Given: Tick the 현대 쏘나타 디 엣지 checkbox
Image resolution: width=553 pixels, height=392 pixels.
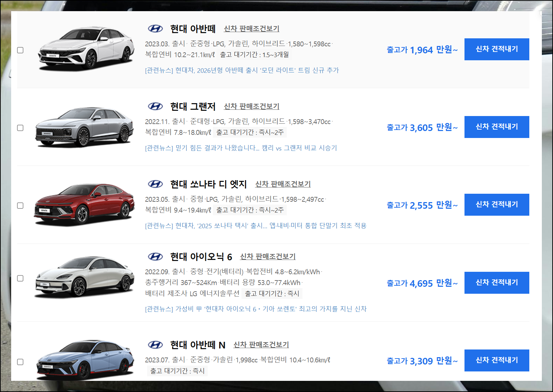Looking at the screenshot, I should coord(20,206).
